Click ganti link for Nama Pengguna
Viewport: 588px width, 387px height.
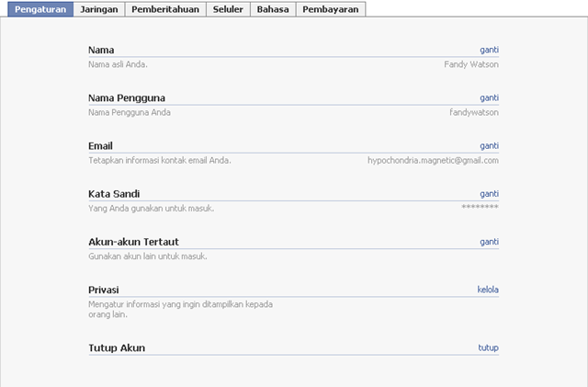pos(489,98)
